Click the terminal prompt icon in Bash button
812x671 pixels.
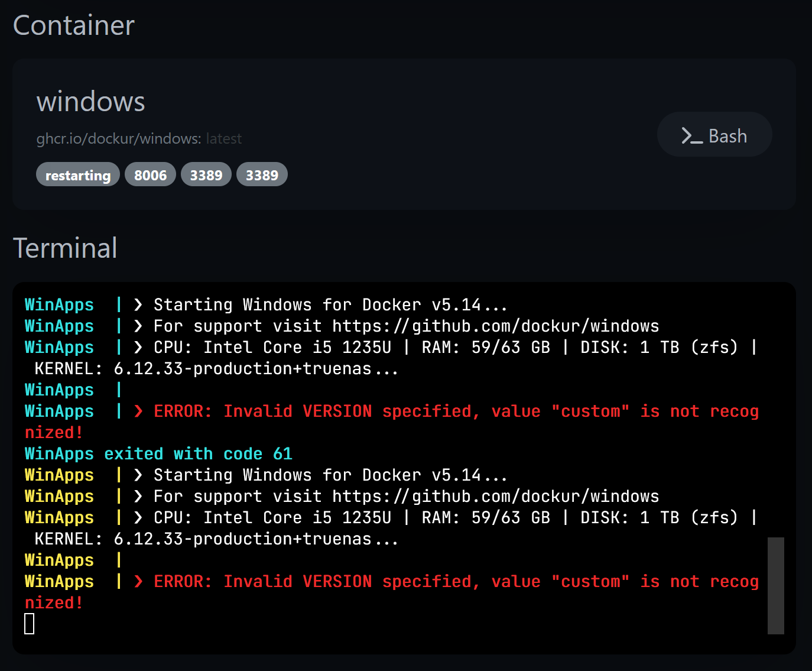coord(691,135)
